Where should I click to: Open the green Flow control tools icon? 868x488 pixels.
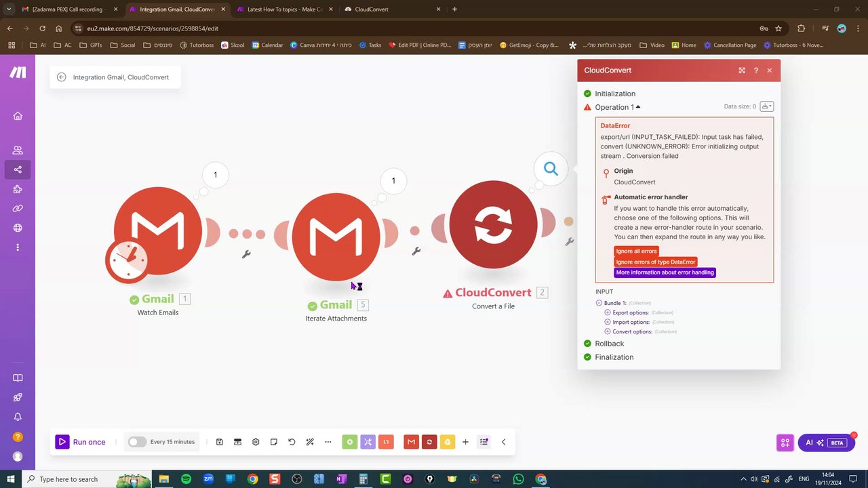pos(350,442)
